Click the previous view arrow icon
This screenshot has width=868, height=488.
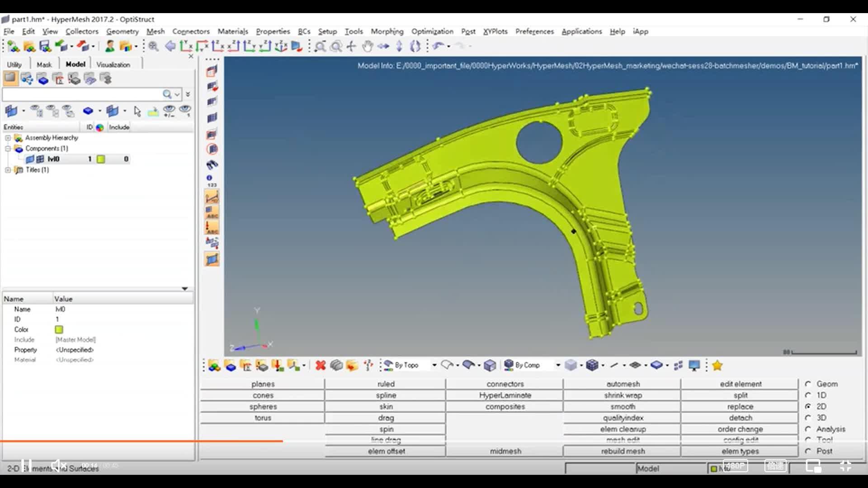point(170,46)
